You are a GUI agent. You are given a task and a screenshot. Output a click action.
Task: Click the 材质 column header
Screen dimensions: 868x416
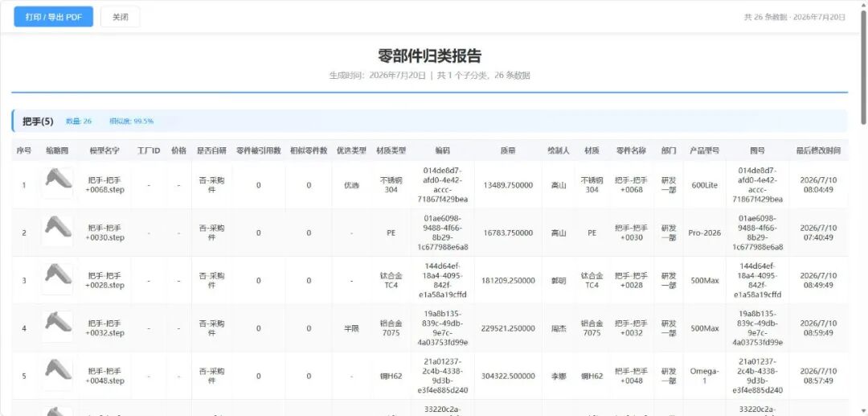(592, 150)
